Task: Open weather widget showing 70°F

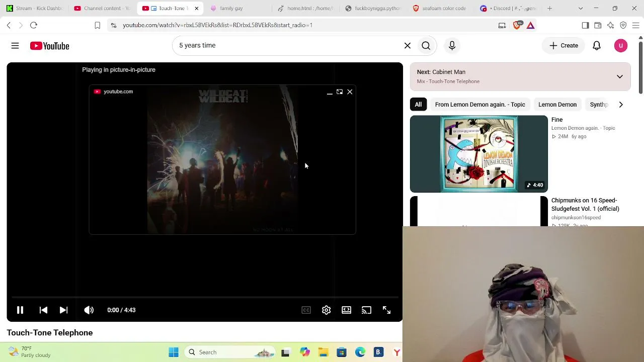Action: 30,352
